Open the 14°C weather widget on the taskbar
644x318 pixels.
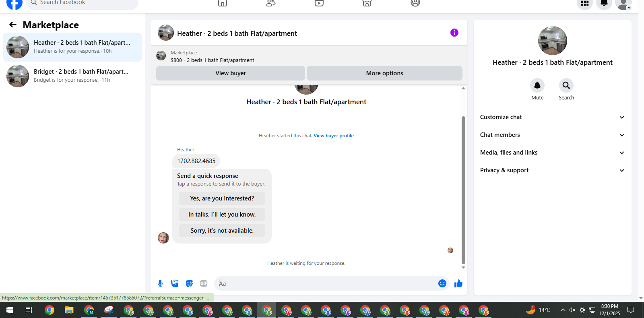tap(538, 310)
